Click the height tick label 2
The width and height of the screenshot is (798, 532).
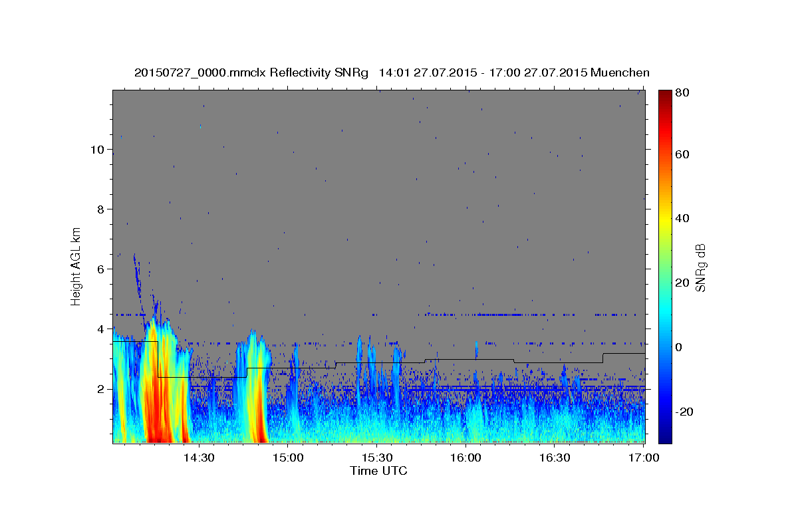(x=100, y=389)
